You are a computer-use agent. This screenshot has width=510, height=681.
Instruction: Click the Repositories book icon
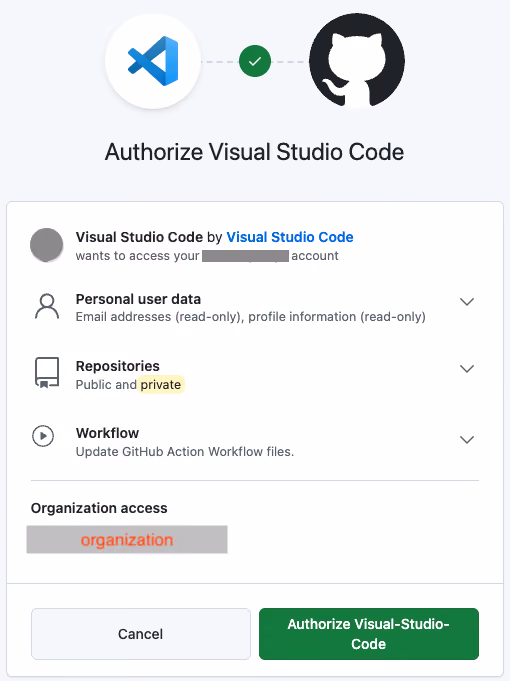(x=47, y=373)
